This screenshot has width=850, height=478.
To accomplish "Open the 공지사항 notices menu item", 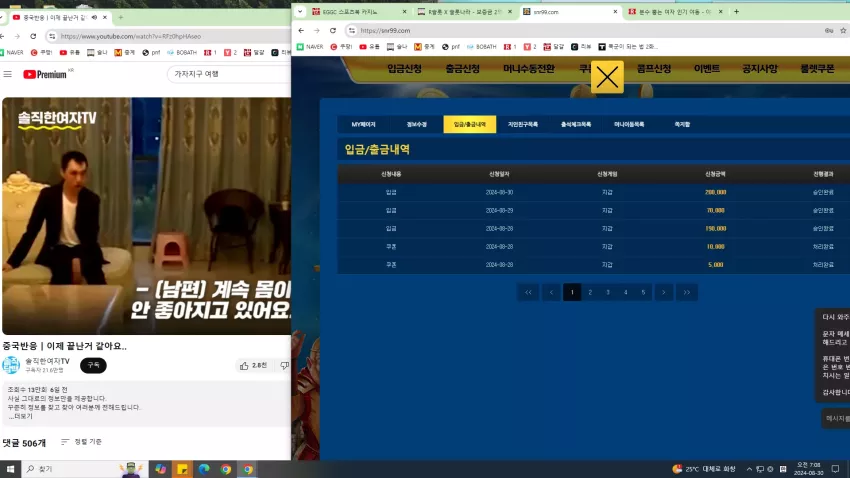I will [x=759, y=69].
